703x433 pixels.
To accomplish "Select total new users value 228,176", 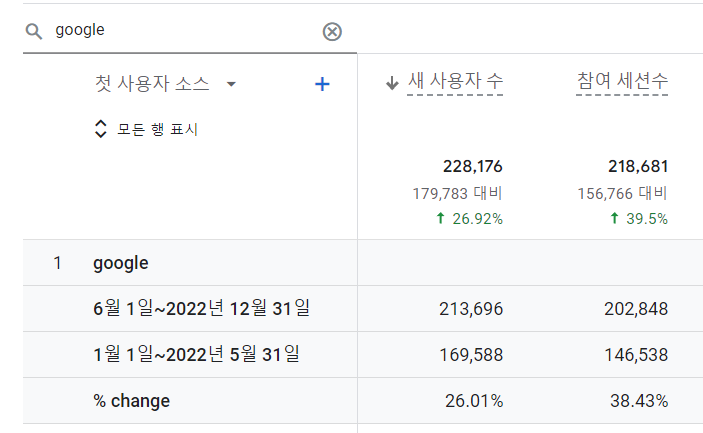I will tap(473, 166).
